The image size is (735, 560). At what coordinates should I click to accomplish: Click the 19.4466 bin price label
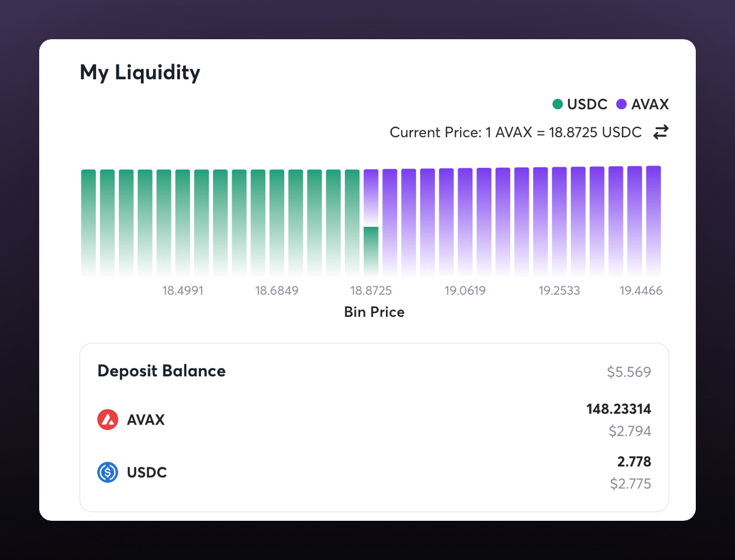point(641,290)
